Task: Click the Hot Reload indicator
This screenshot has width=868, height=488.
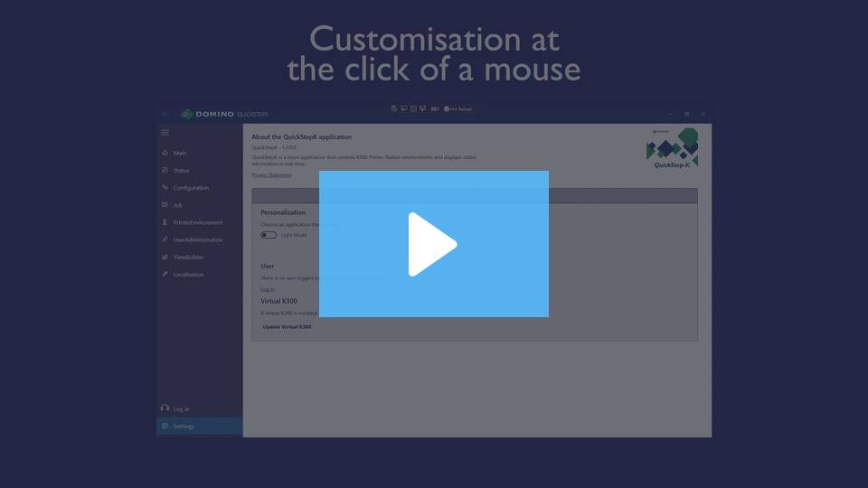Action: pos(458,109)
